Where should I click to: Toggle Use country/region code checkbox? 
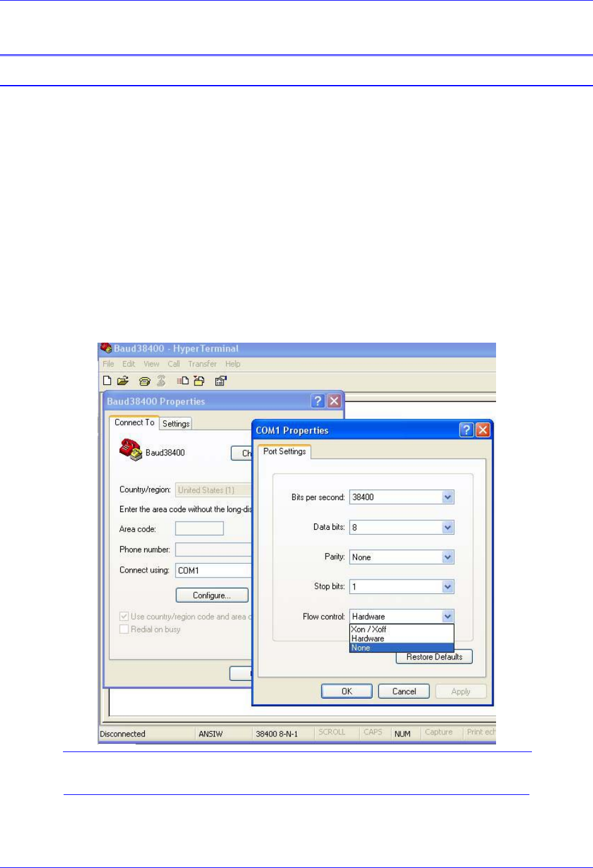pyautogui.click(x=124, y=616)
